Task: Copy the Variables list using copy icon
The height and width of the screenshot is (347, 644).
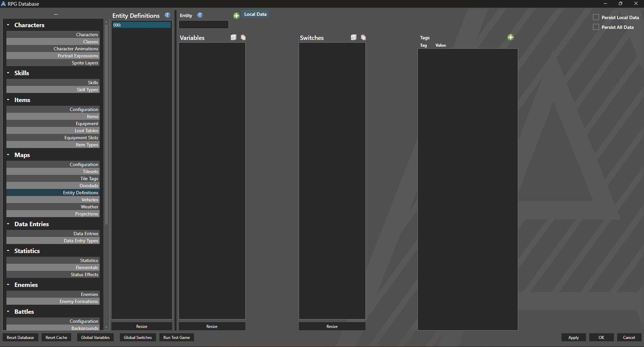Action: [234, 38]
